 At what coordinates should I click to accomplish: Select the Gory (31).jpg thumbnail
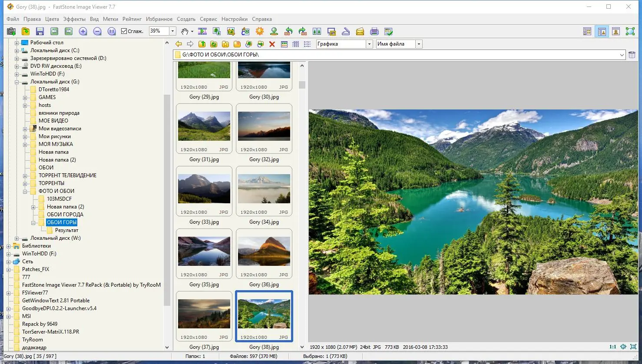pos(204,129)
